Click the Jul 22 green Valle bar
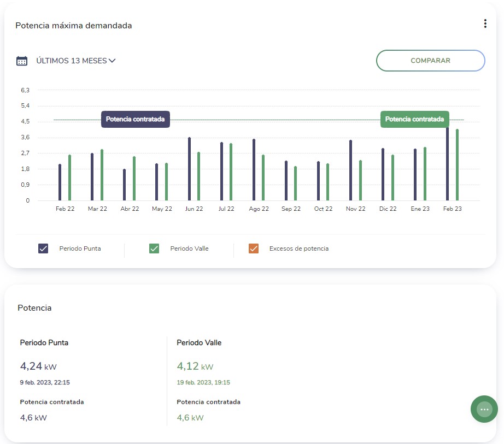 [x=231, y=172]
